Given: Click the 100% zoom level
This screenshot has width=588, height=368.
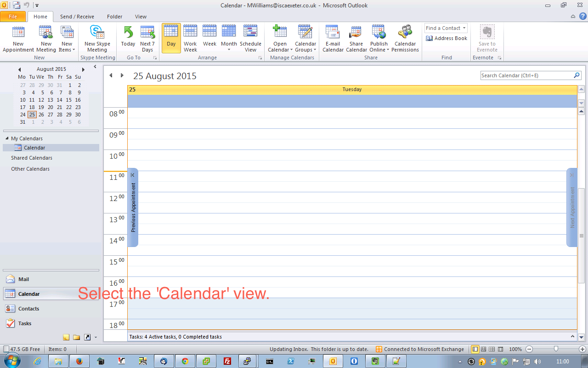Looking at the screenshot, I should [x=515, y=349].
